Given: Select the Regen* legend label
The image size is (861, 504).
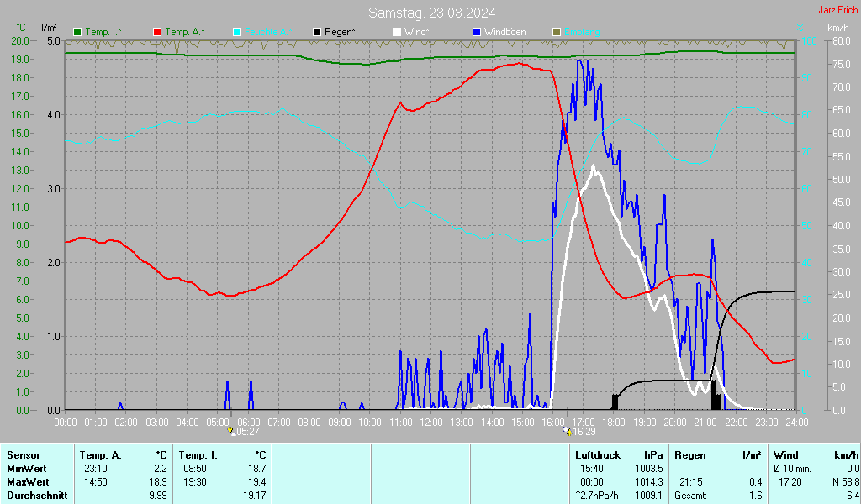Looking at the screenshot, I should (340, 32).
